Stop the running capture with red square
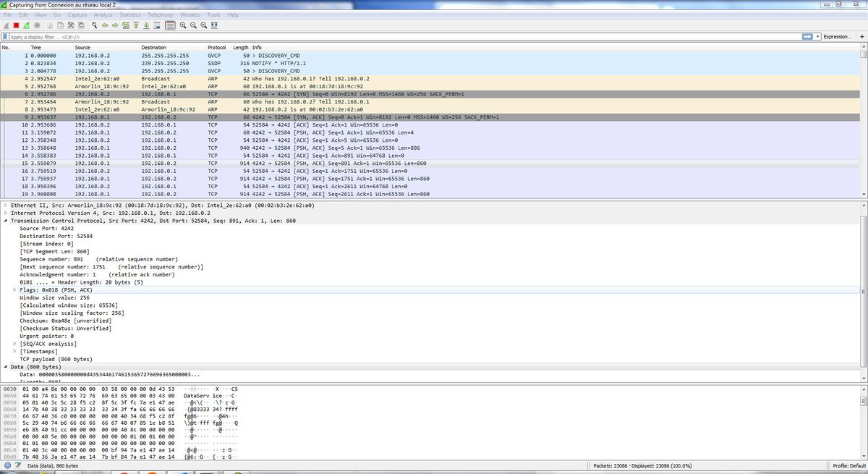This screenshot has height=474, width=868. point(16,25)
